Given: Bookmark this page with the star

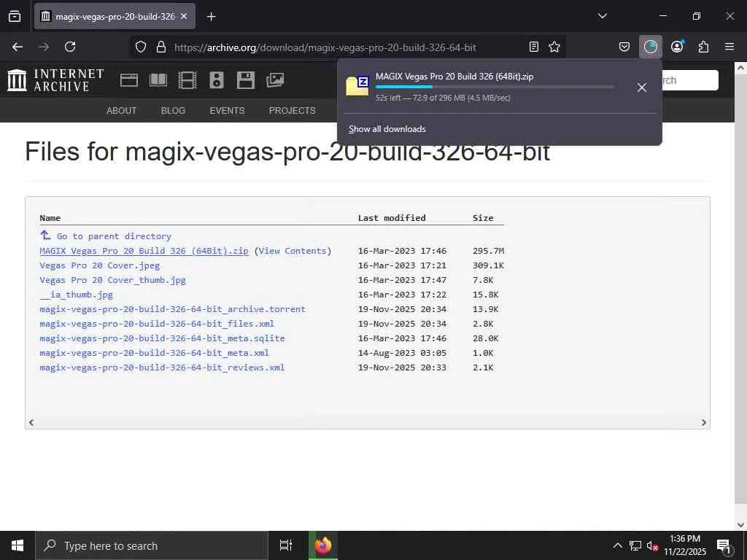Looking at the screenshot, I should (554, 47).
